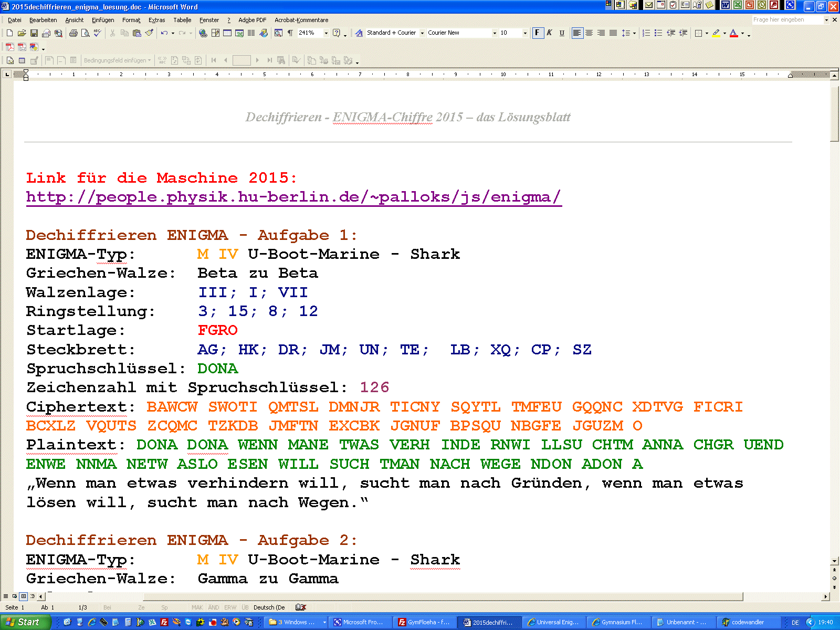The width and height of the screenshot is (840, 630).
Task: Copy formatting with the format painter brush
Action: [x=150, y=33]
